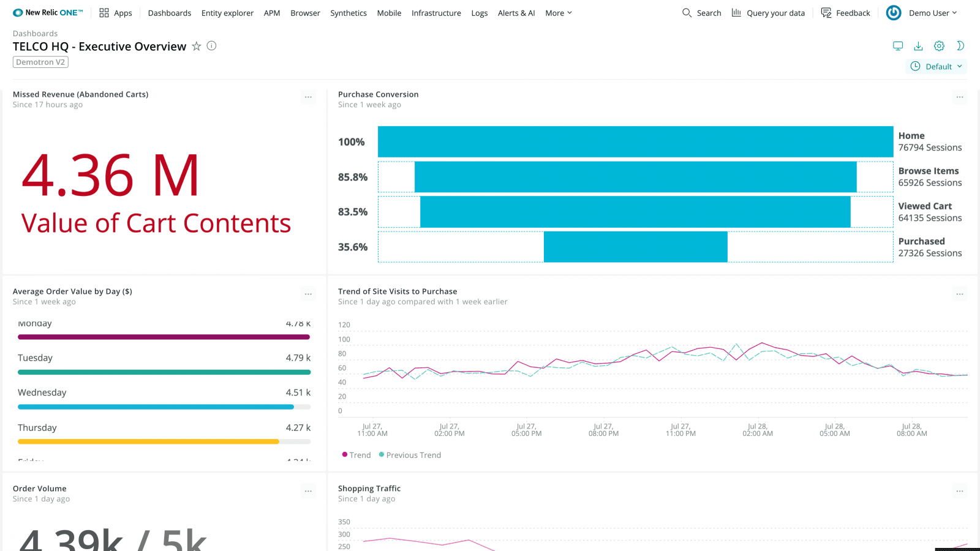
Task: Enable dark mode with the moon icon
Action: (960, 45)
